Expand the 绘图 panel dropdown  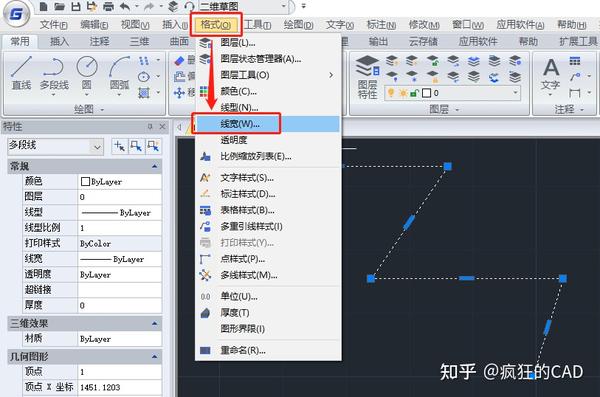102,110
